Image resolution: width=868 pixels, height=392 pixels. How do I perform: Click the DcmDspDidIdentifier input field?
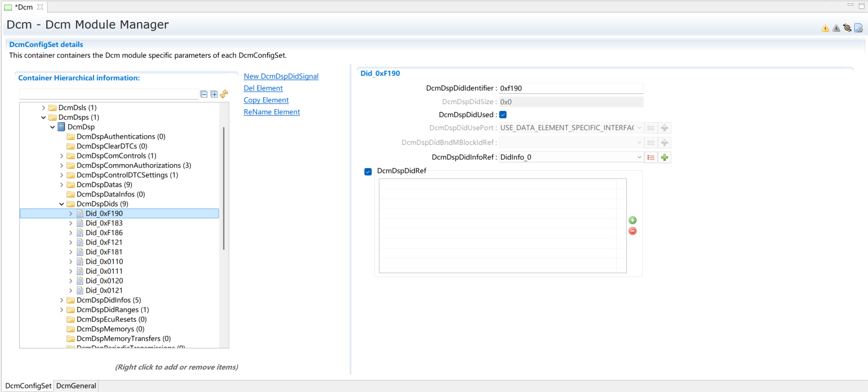coord(570,88)
